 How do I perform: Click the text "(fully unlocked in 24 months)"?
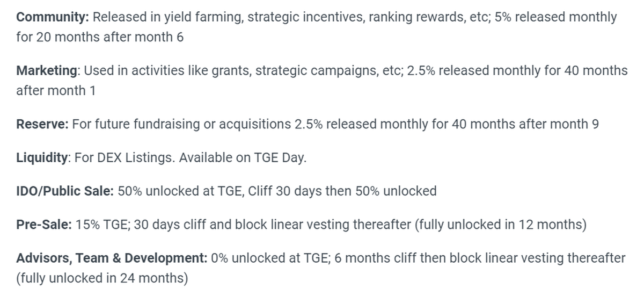point(101,279)
